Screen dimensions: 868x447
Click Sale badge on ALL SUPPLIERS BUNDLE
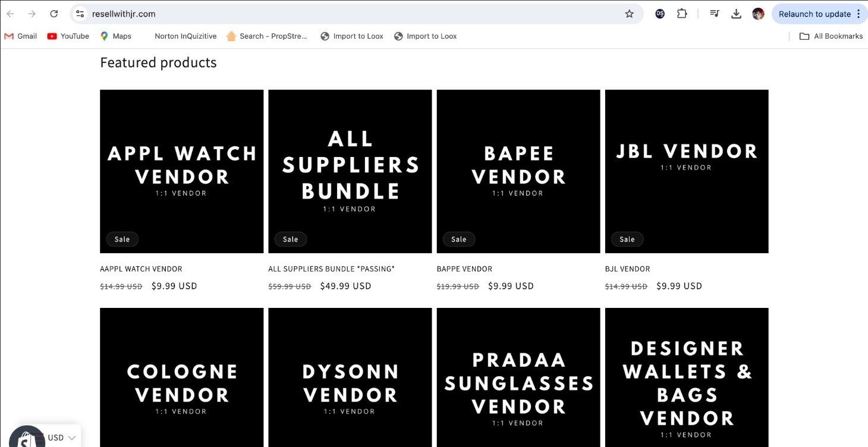290,239
